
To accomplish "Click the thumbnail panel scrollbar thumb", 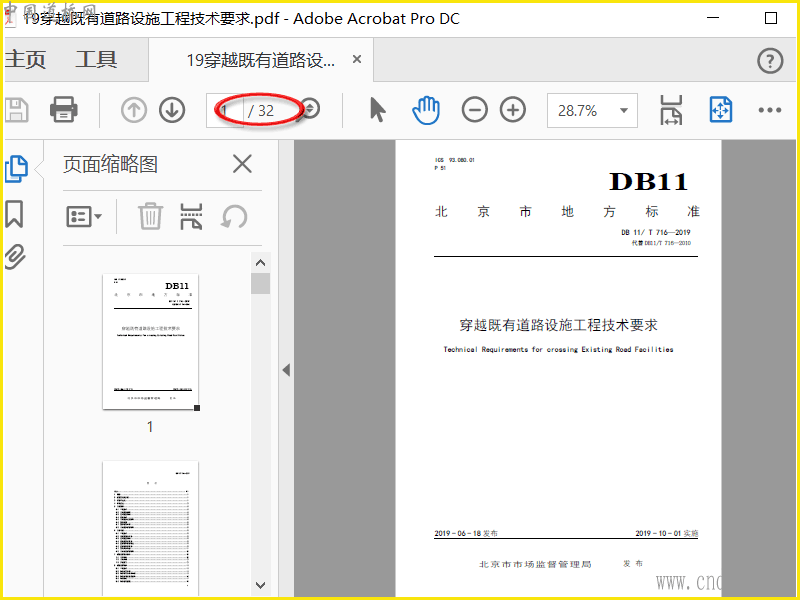I will pyautogui.click(x=260, y=283).
